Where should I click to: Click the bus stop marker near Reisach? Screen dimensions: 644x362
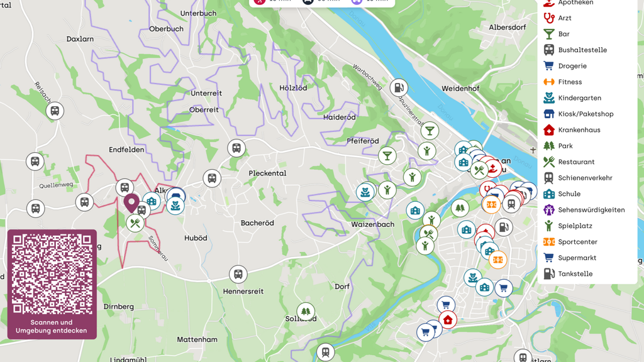click(x=55, y=111)
